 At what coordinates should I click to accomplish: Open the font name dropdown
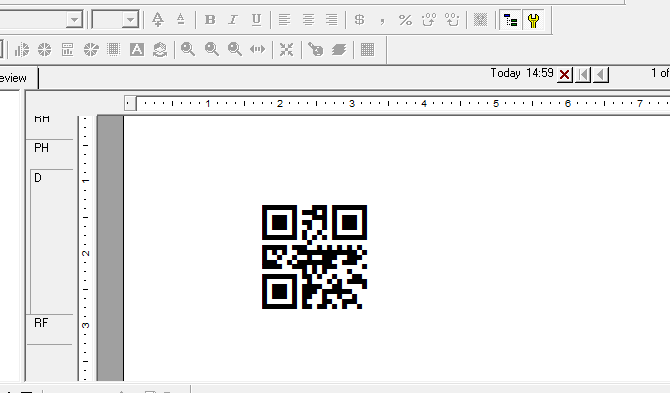(x=74, y=20)
